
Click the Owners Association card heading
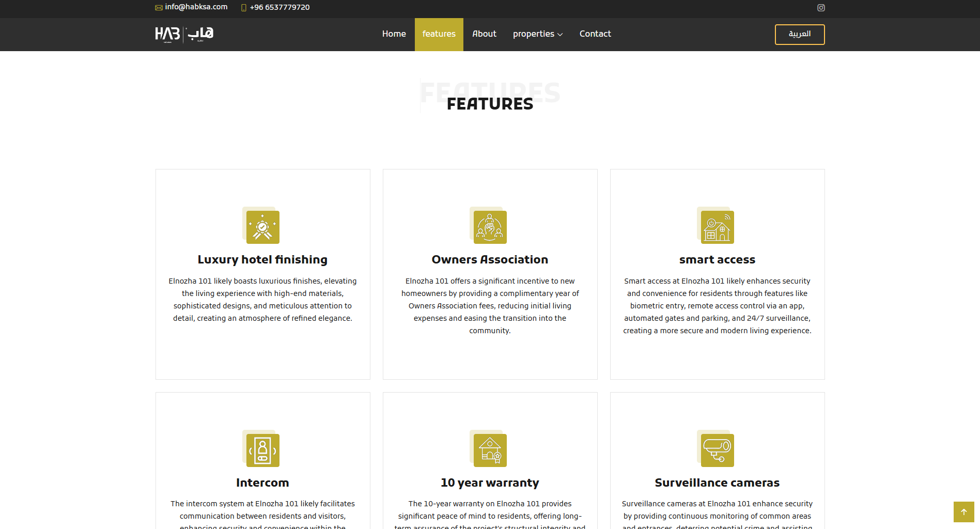(490, 260)
